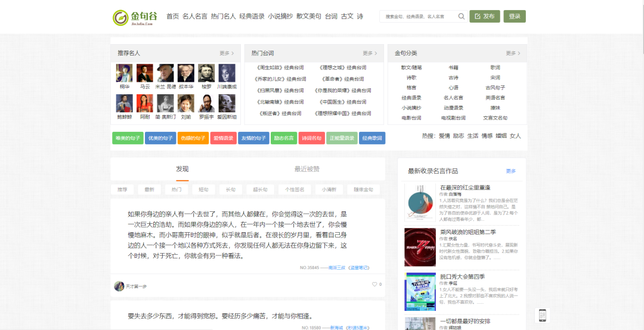Open 名人名言 navigation item

pyautogui.click(x=194, y=17)
